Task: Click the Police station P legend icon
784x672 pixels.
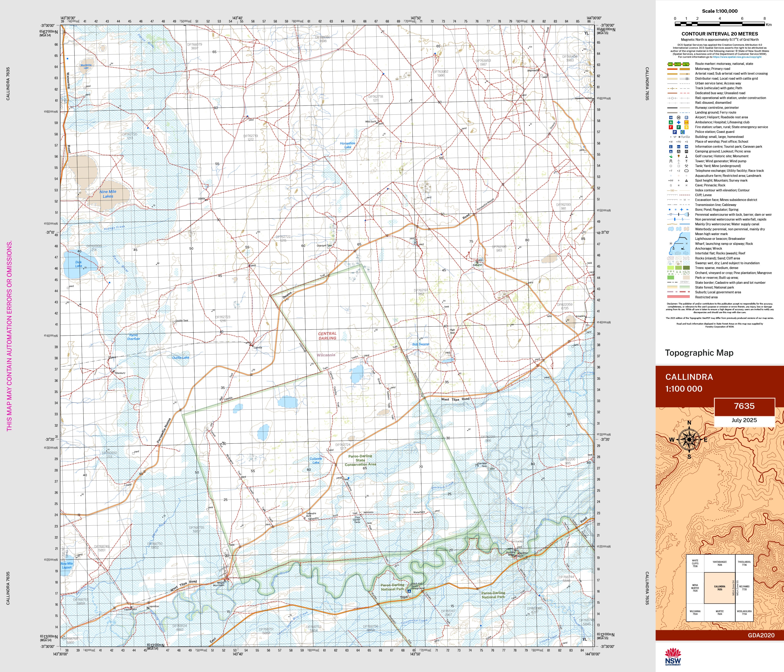Action: pyautogui.click(x=675, y=132)
